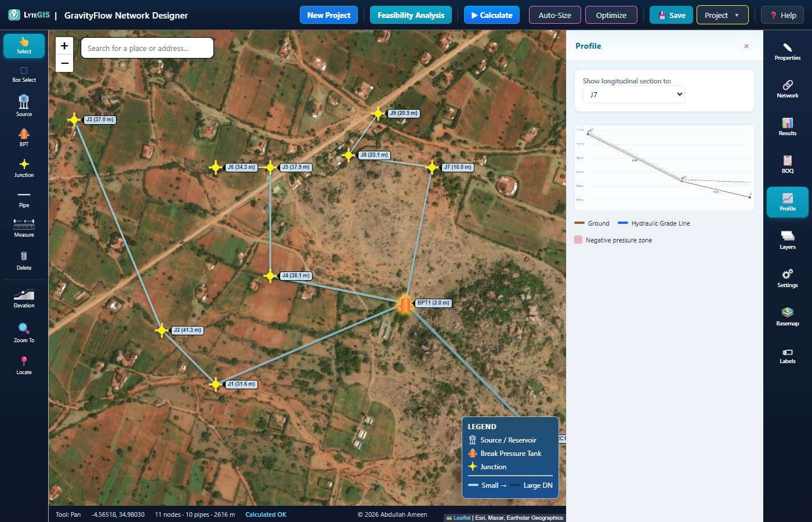
Task: Select junction J8 on the map
Action: 348,155
